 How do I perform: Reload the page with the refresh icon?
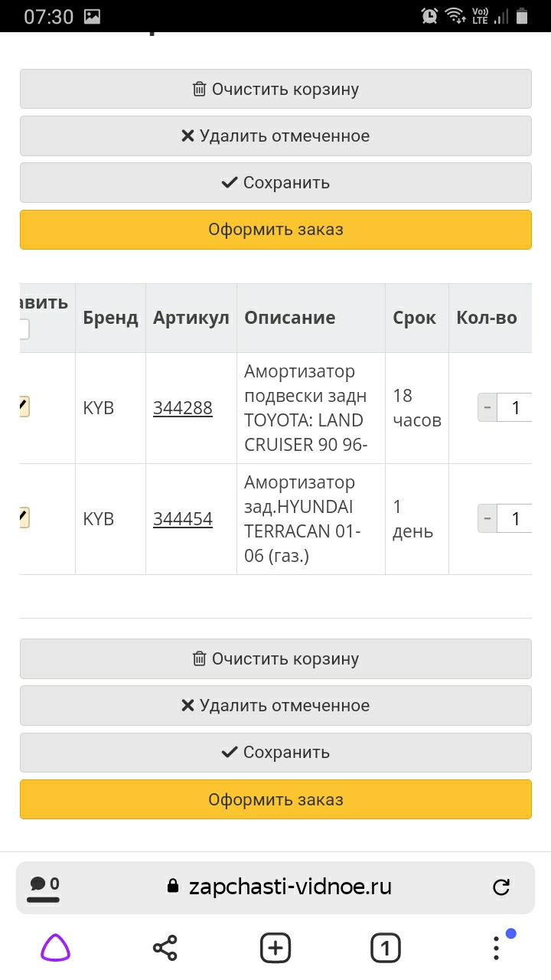point(501,886)
